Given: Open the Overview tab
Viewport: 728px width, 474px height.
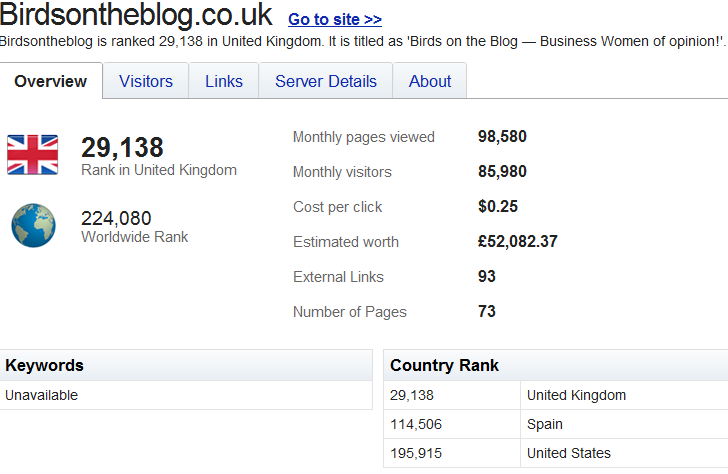Looking at the screenshot, I should [51, 81].
